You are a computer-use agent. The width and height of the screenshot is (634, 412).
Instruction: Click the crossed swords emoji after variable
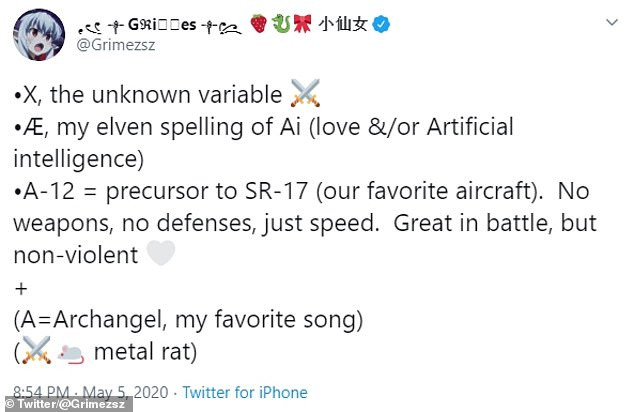tap(305, 93)
